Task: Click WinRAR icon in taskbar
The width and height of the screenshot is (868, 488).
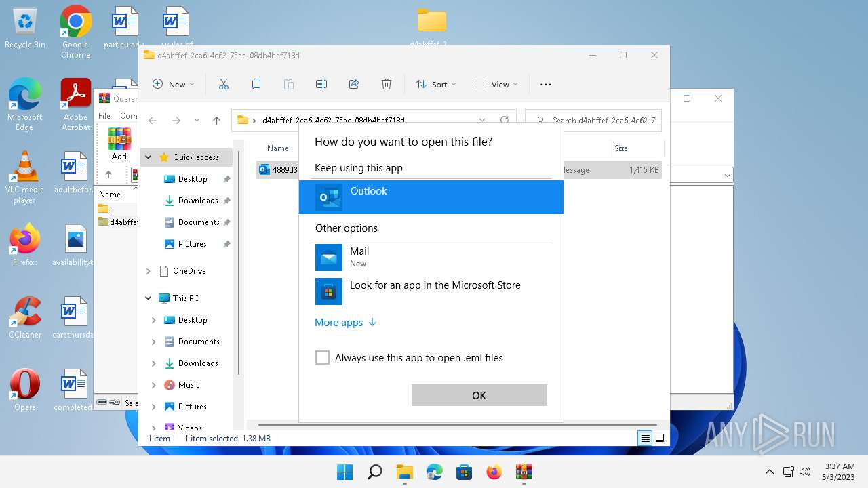Action: [524, 472]
